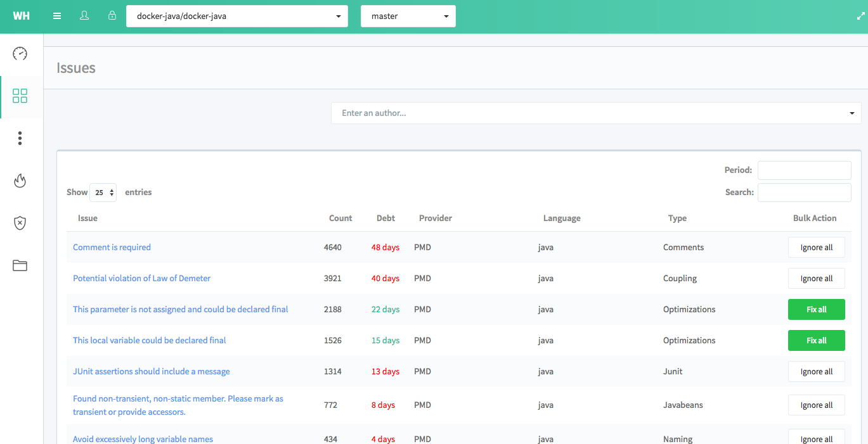
Task: Open the folder icon in sidebar
Action: 20,265
